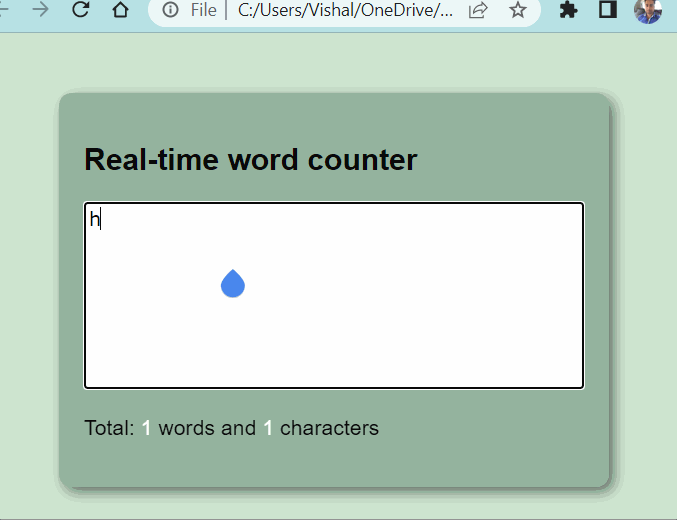This screenshot has height=520, width=677.
Task: Click the address bar file path
Action: click(345, 10)
